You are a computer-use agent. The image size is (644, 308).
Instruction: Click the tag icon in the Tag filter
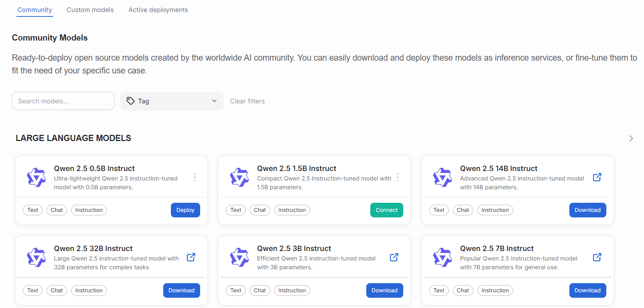pos(131,101)
